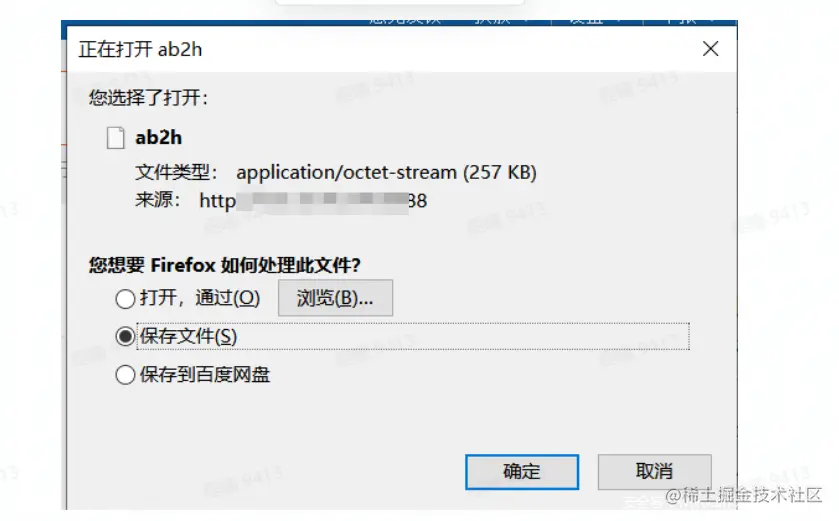Select the 打开，通过(O) radio circle
This screenshot has height=521, width=839.
pos(125,298)
